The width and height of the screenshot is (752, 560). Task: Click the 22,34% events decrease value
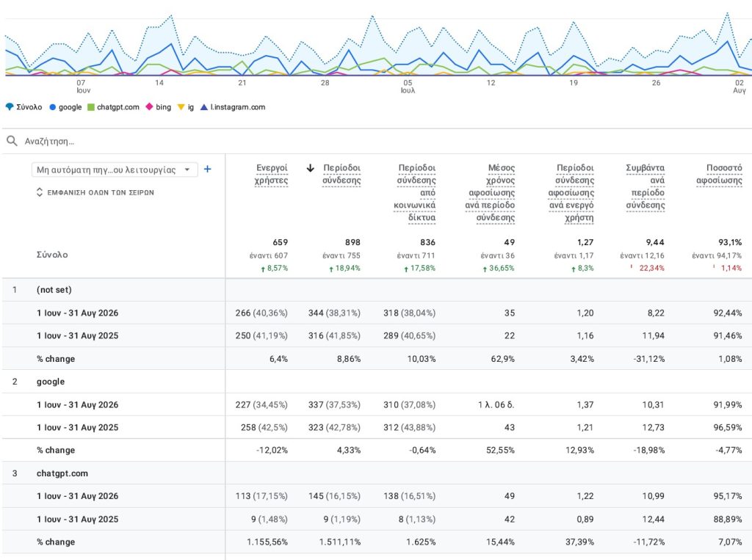(x=652, y=268)
